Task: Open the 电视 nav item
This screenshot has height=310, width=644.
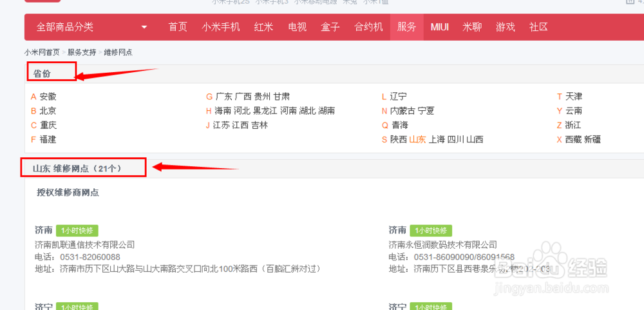Action: [298, 27]
